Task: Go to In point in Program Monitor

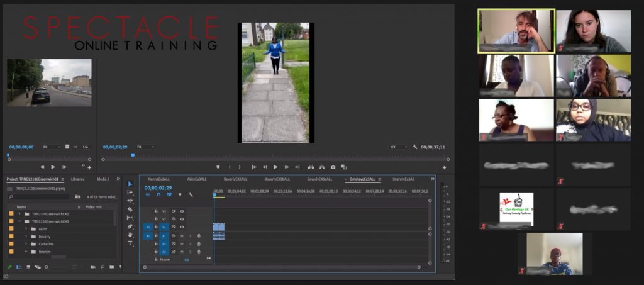Action: (254, 167)
